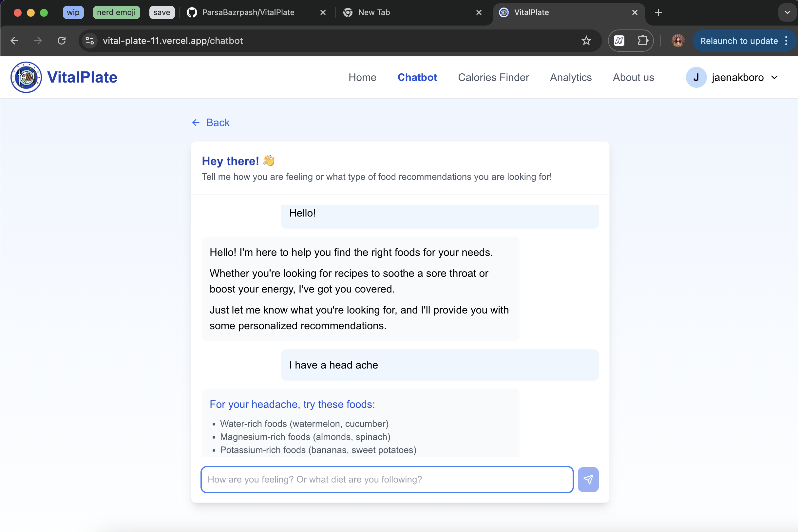Image resolution: width=798 pixels, height=532 pixels.
Task: Open the Chrome three-dot menu
Action: (x=786, y=41)
